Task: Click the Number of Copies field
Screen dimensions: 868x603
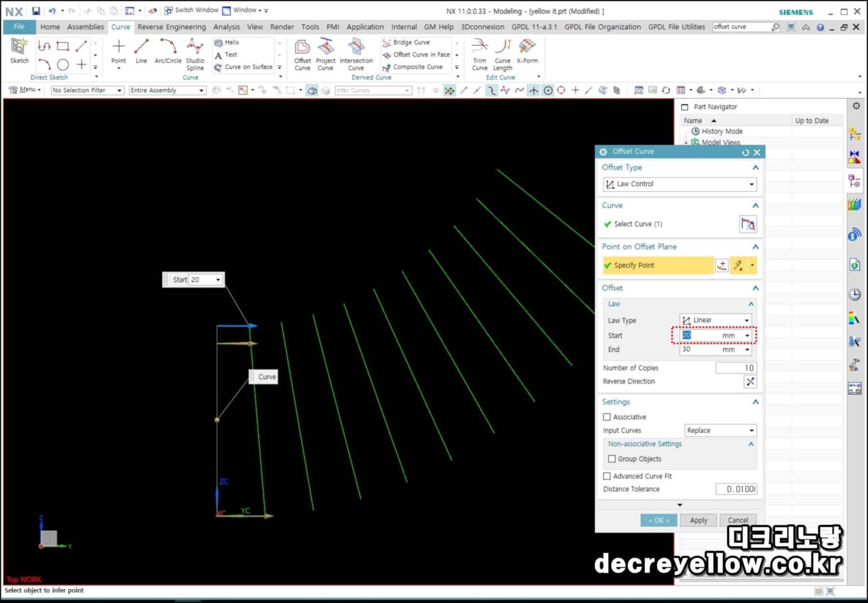Action: click(736, 368)
